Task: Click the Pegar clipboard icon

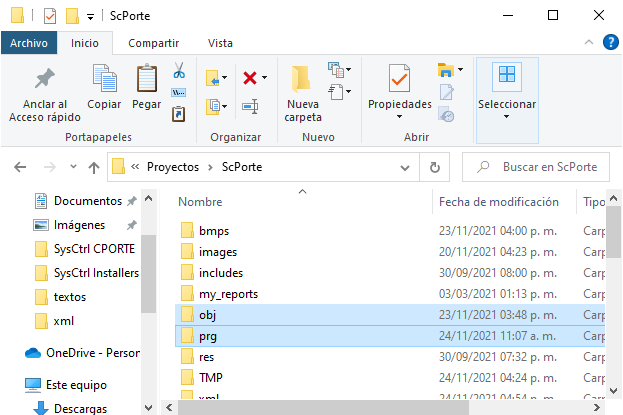Action: [x=147, y=78]
